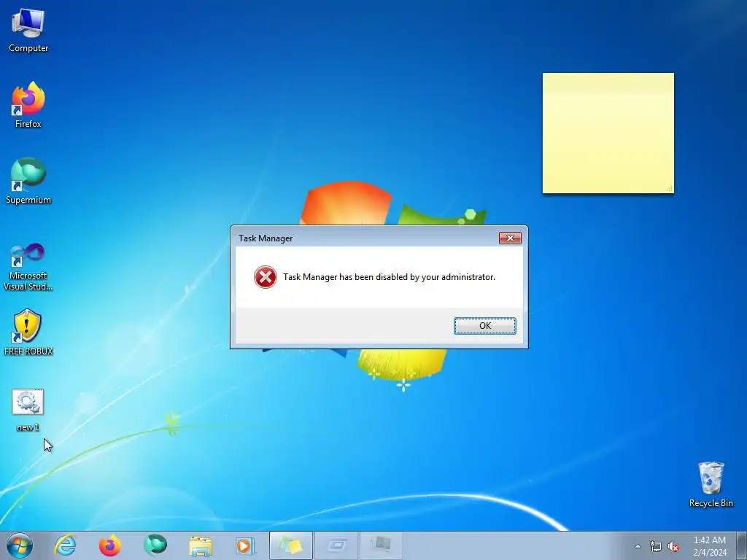This screenshot has height=560, width=747.
Task: Select the FREE ROBUX desktop shortcut
Action: 28,332
